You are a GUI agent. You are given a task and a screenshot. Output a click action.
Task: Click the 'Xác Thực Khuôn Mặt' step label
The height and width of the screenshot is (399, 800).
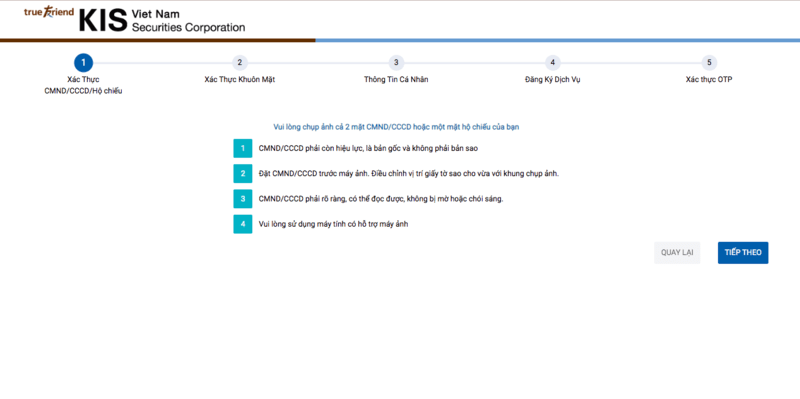[239, 80]
